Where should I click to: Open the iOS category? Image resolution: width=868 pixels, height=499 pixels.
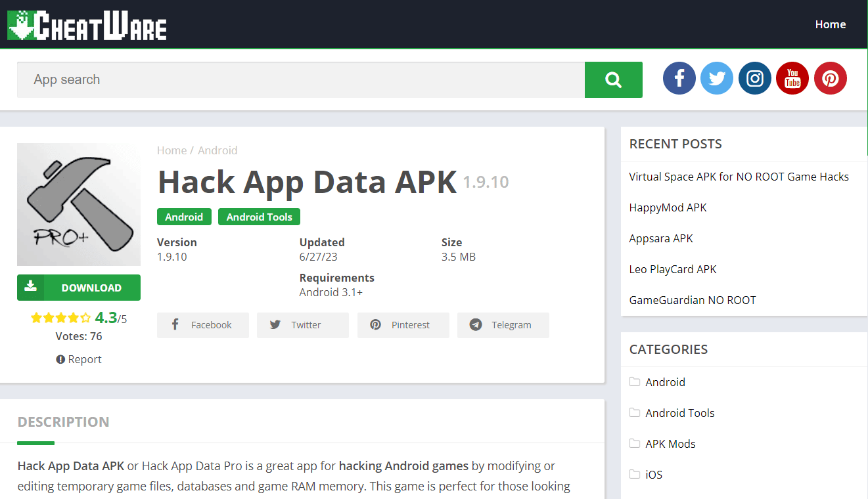coord(654,475)
